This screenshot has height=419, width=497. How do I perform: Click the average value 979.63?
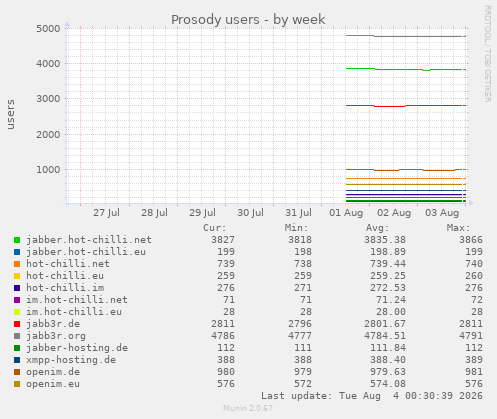coord(388,372)
